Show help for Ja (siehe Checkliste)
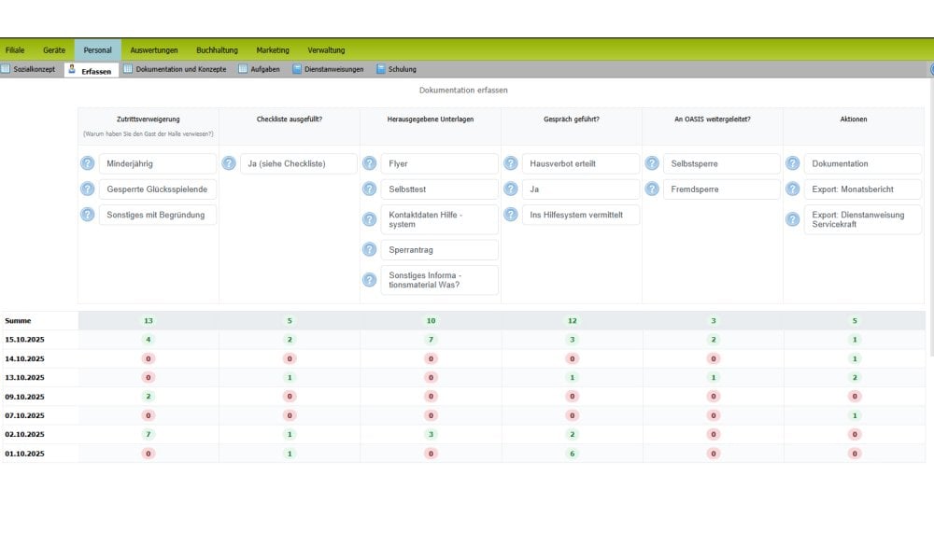This screenshot has width=934, height=560. point(229,163)
